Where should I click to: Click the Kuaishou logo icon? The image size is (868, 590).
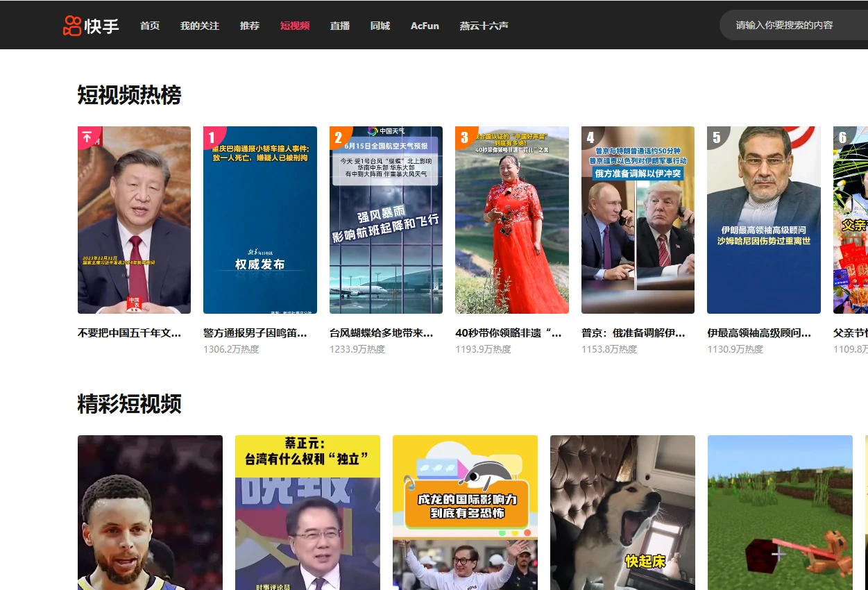[72, 26]
